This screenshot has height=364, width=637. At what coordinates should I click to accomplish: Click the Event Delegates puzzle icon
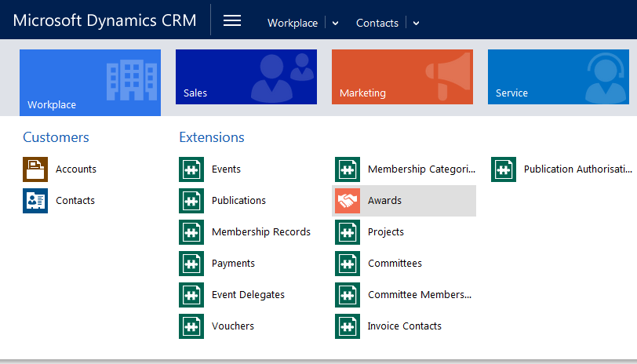(191, 295)
